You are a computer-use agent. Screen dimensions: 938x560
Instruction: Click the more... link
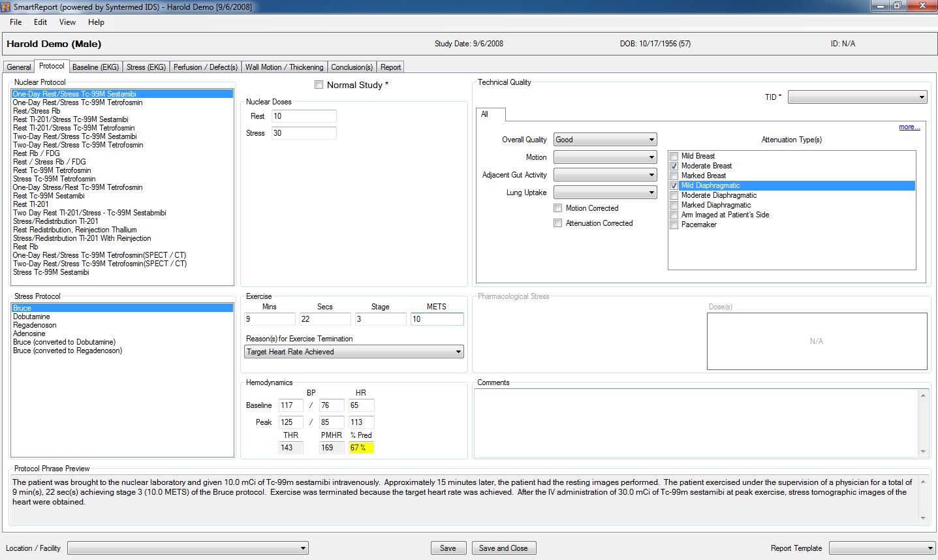[x=909, y=127]
